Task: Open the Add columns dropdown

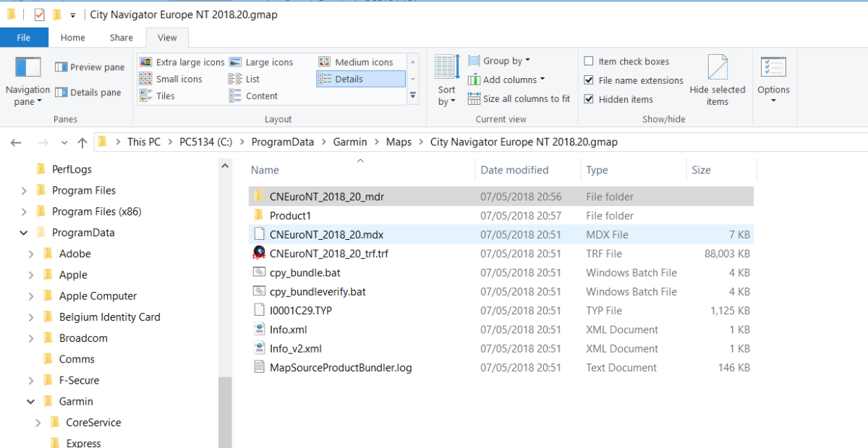Action: tap(506, 79)
